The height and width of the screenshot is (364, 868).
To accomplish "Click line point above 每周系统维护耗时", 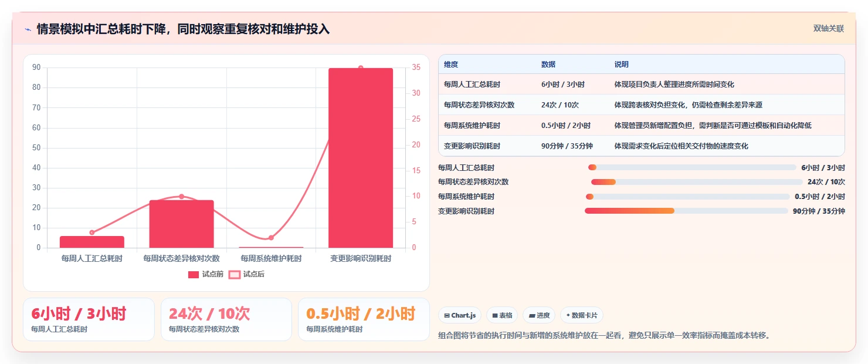I will click(x=271, y=238).
